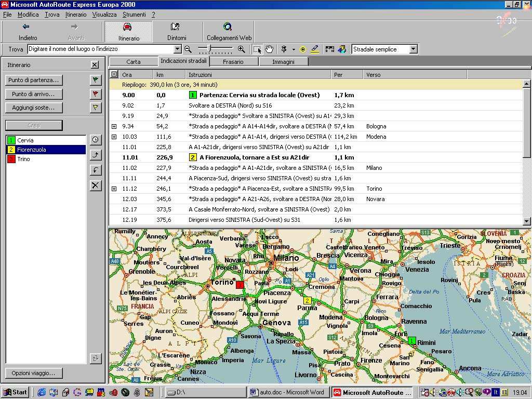Image resolution: width=532 pixels, height=399 pixels.
Task: Close the Itinerario panel
Action: [95, 65]
